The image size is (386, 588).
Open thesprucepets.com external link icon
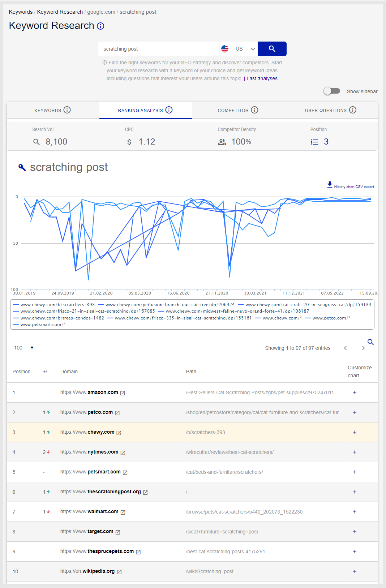pyautogui.click(x=138, y=552)
